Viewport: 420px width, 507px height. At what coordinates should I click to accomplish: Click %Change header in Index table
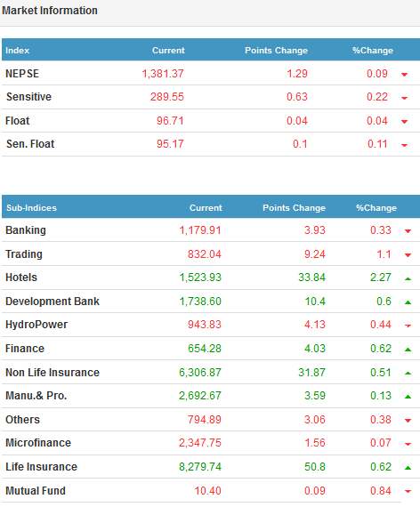[373, 51]
